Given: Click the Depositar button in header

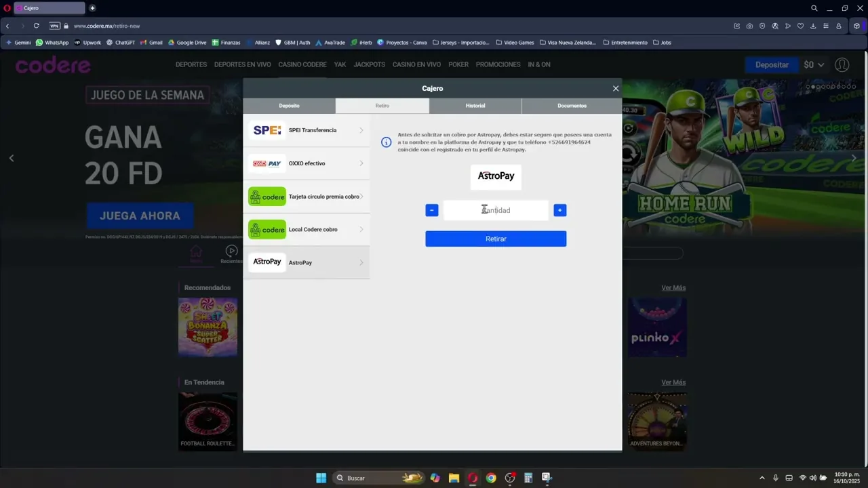Looking at the screenshot, I should point(772,65).
